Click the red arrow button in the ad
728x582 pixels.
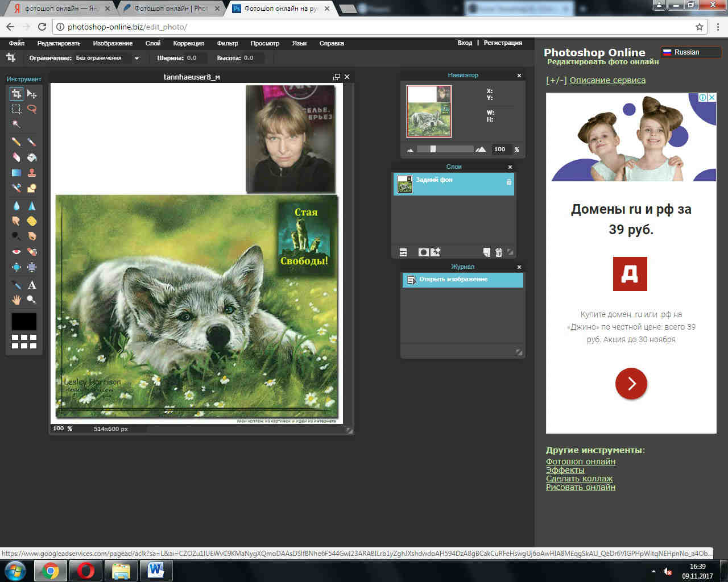coord(631,384)
